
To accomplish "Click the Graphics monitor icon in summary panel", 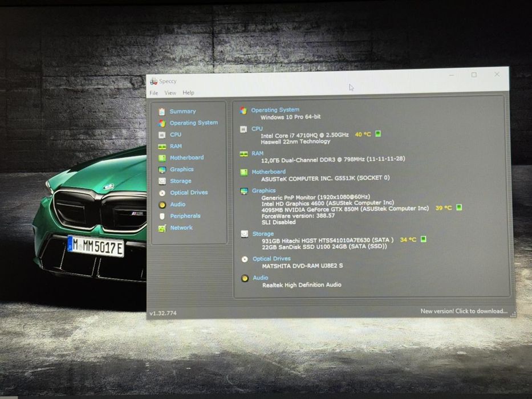I will point(244,191).
